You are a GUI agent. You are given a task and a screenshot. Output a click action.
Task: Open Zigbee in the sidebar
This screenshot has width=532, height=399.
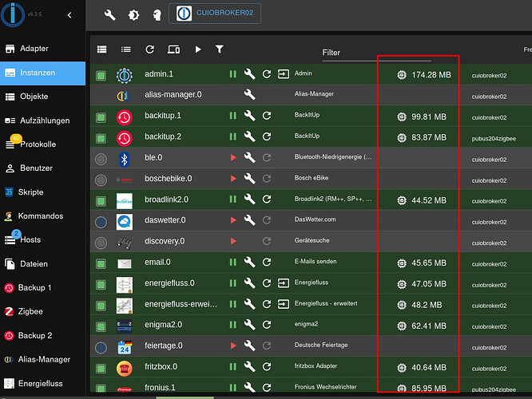pos(43,311)
